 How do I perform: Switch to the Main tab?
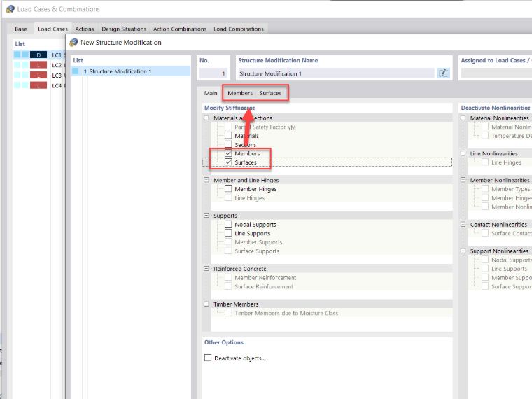211,93
